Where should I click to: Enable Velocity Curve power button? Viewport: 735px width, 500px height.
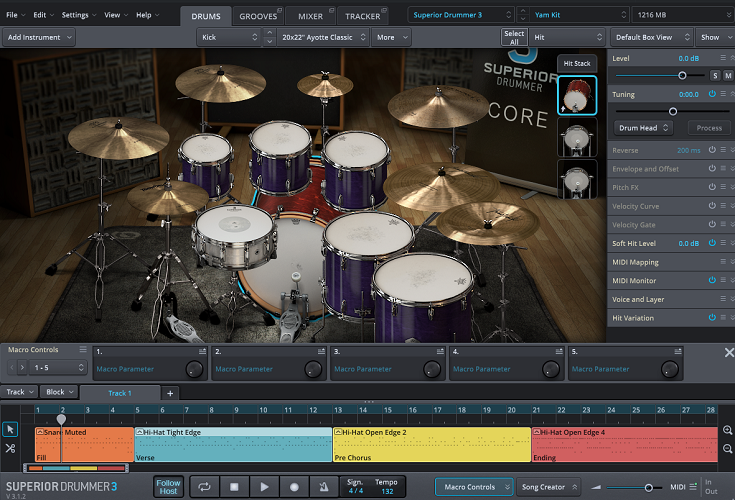click(712, 206)
